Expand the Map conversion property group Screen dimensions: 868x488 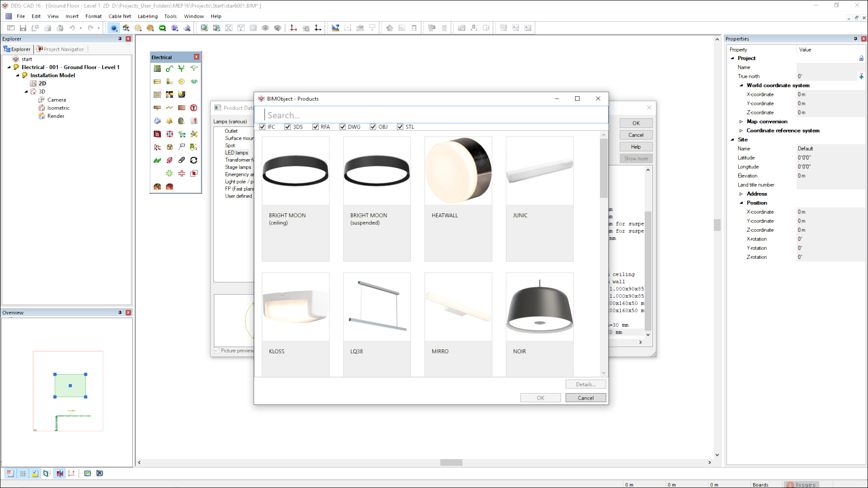pyautogui.click(x=741, y=122)
